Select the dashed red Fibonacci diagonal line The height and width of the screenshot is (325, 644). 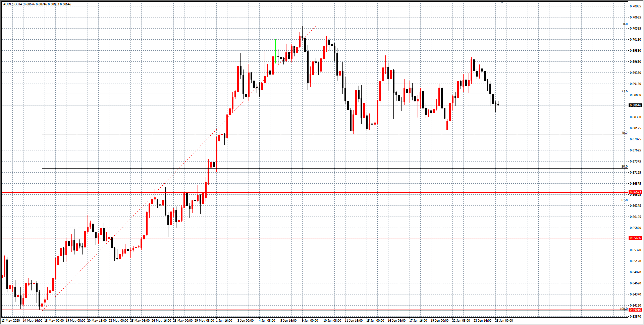coord(179,168)
